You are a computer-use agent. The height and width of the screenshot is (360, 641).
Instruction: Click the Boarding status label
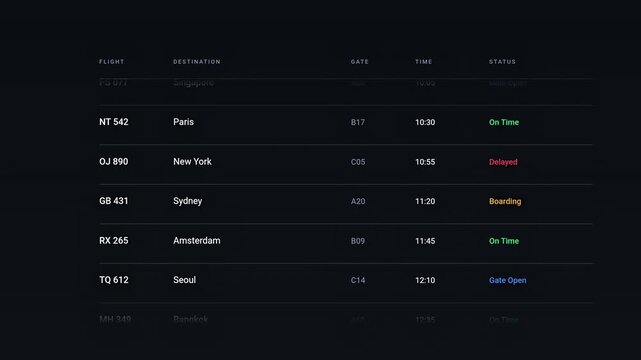[505, 201]
